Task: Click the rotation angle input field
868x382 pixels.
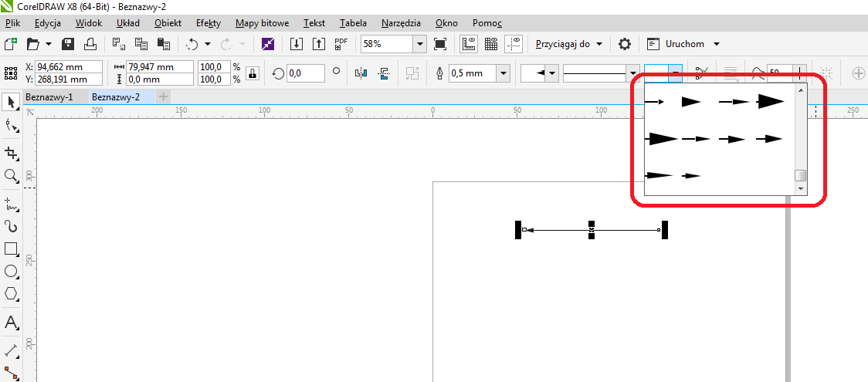Action: coord(304,73)
